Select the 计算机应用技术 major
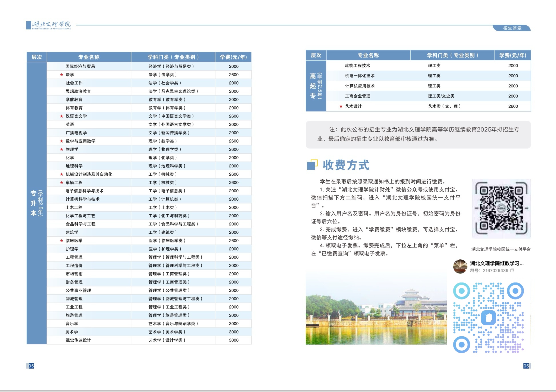Viewport: 556px width, 392px height. [x=360, y=86]
